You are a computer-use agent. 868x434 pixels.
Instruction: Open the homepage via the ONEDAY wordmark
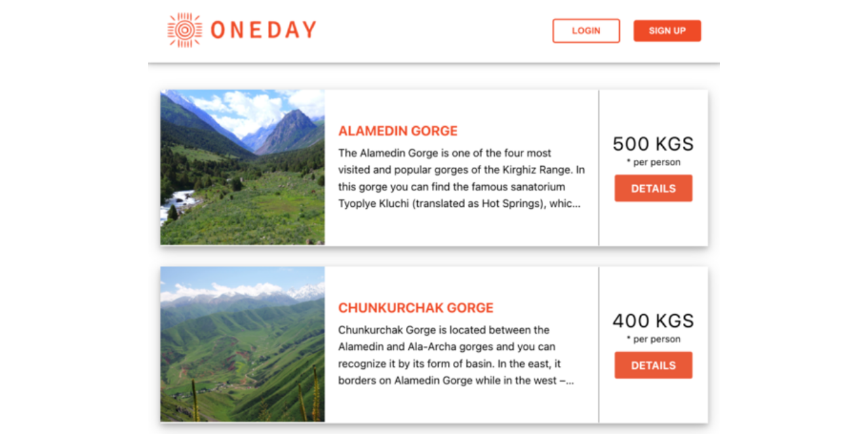point(263,29)
